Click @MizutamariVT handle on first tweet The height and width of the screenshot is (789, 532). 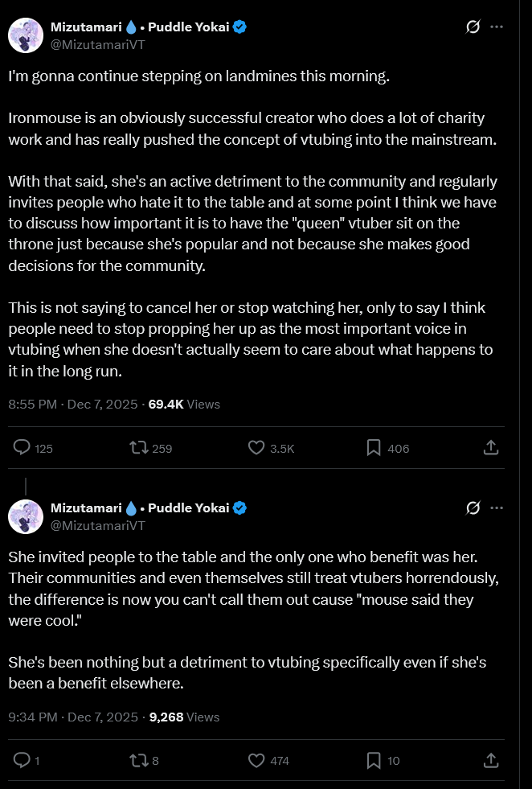[x=97, y=44]
